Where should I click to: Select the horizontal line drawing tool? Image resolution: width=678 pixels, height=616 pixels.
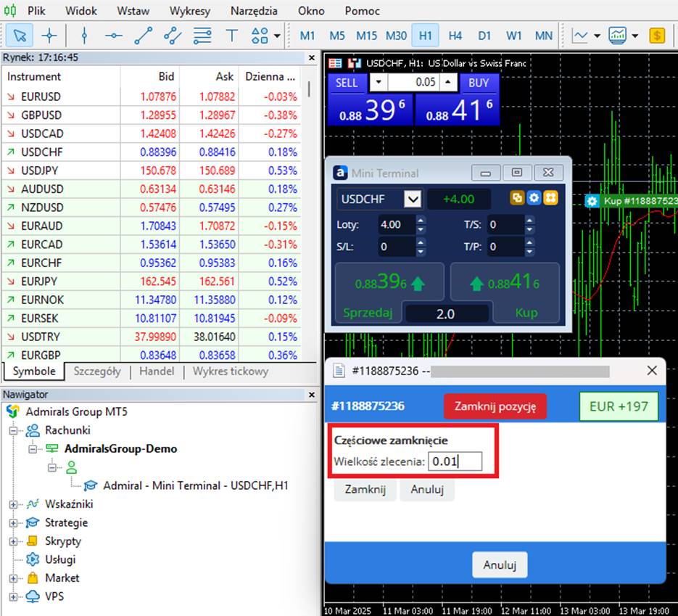pos(114,36)
